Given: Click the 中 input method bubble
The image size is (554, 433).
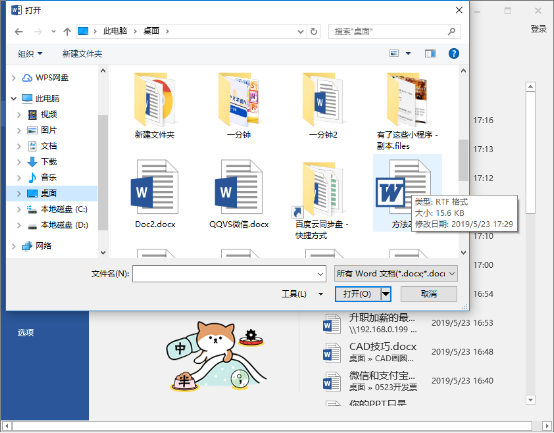Looking at the screenshot, I should [180, 348].
